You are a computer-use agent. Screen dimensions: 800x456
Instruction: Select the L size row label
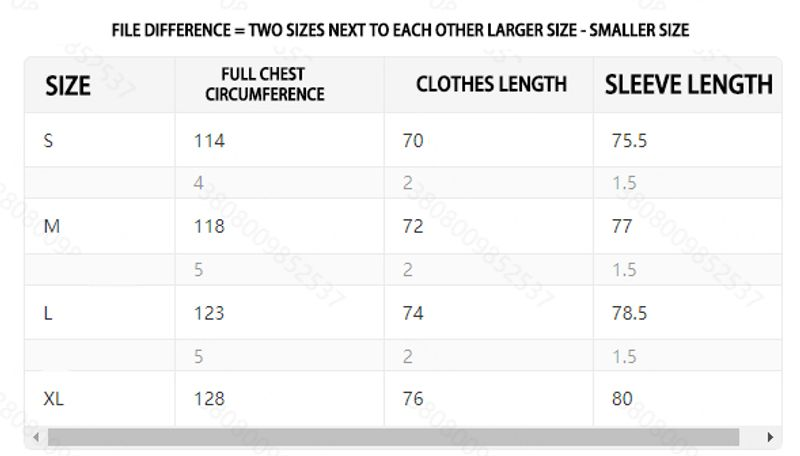coord(48,313)
